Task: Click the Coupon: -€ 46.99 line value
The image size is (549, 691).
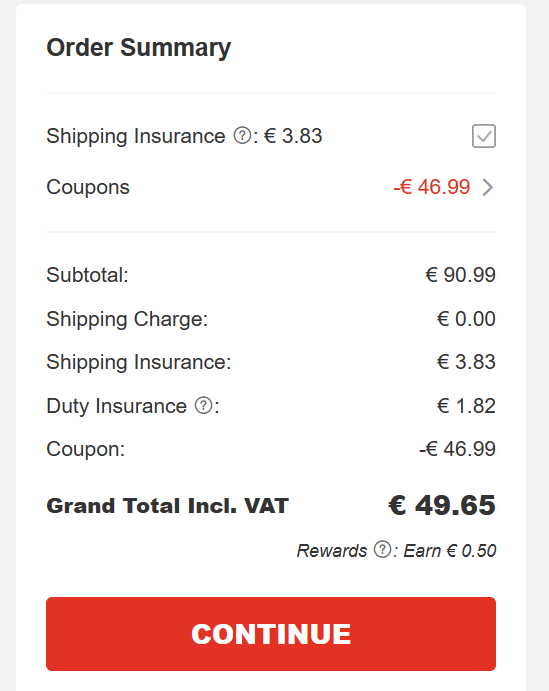Action: (x=457, y=449)
